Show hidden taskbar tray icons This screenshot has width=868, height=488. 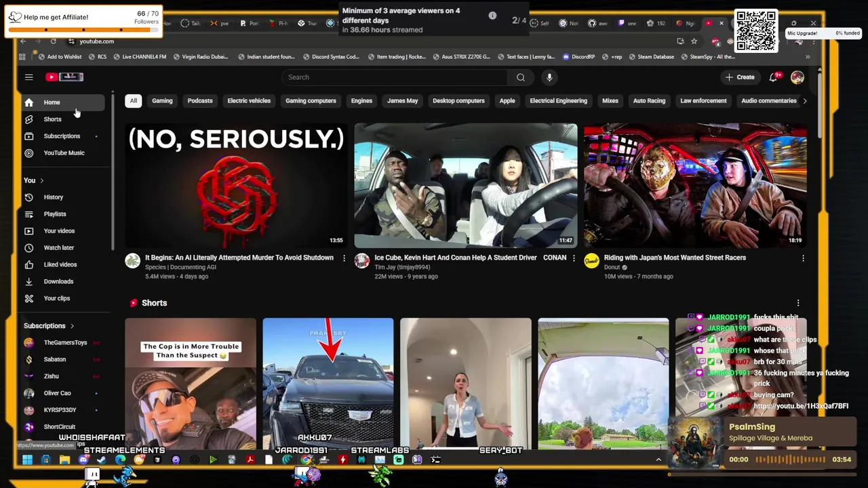point(658,460)
